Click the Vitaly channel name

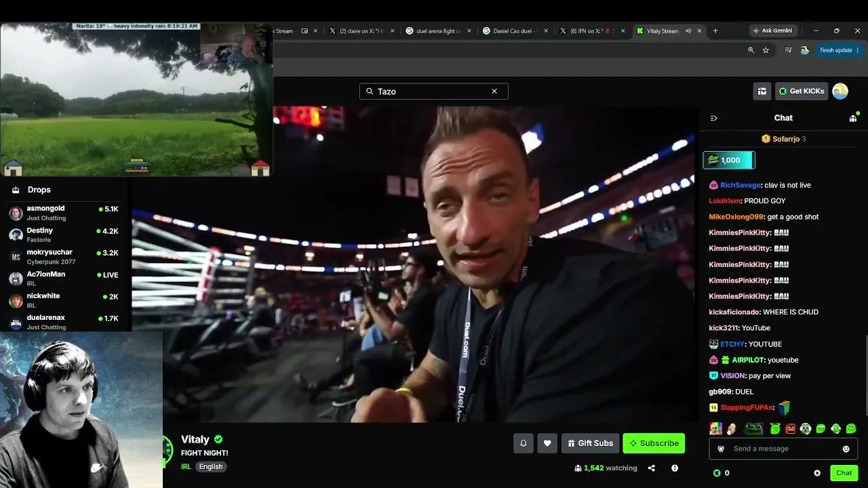195,439
